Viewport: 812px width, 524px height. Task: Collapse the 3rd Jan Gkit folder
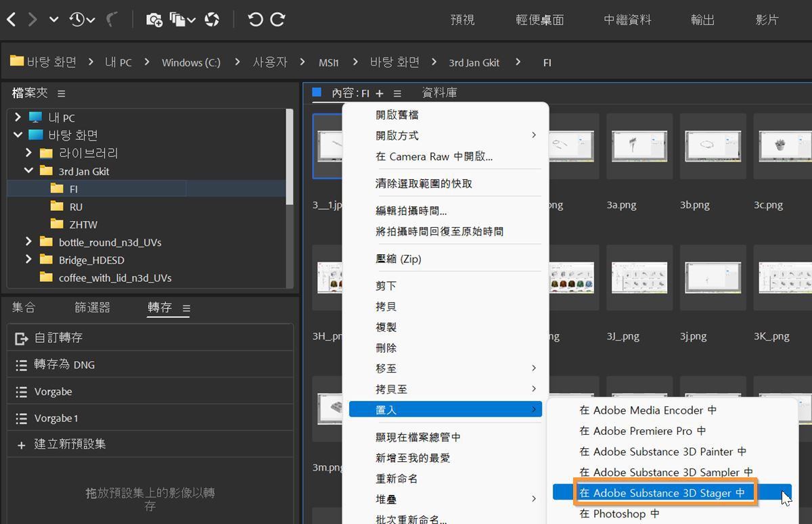pos(28,171)
